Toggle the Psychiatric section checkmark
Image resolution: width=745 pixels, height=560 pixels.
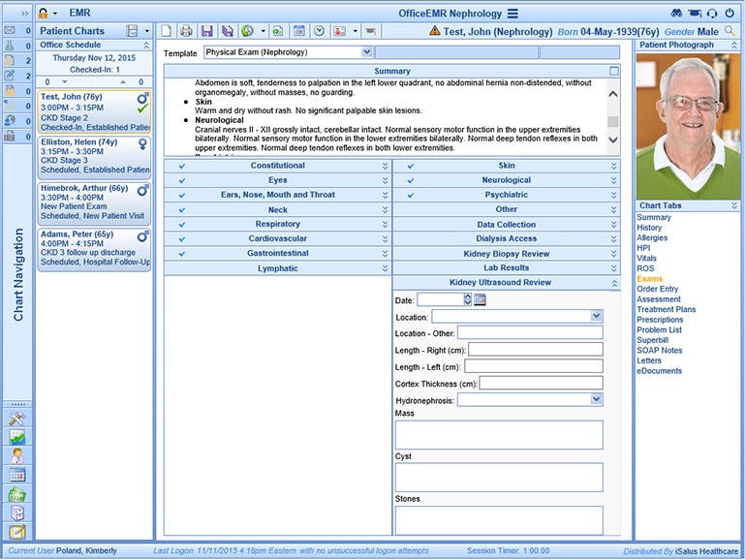(411, 195)
